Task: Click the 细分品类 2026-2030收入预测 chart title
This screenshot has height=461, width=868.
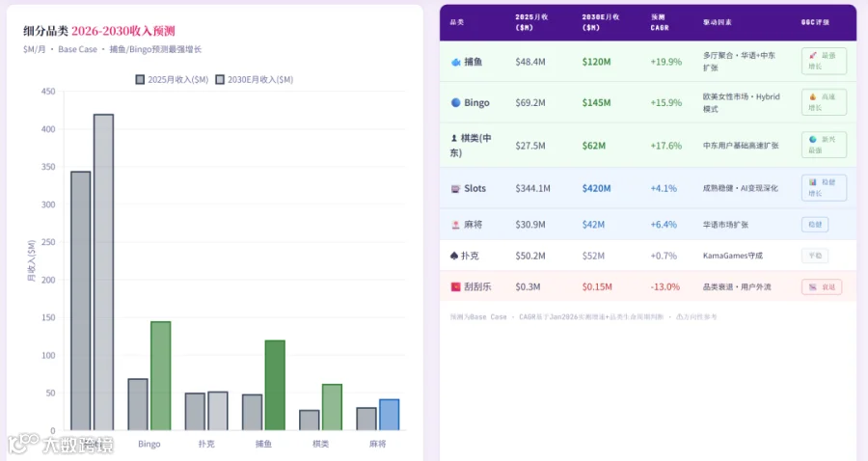Action: pos(99,31)
